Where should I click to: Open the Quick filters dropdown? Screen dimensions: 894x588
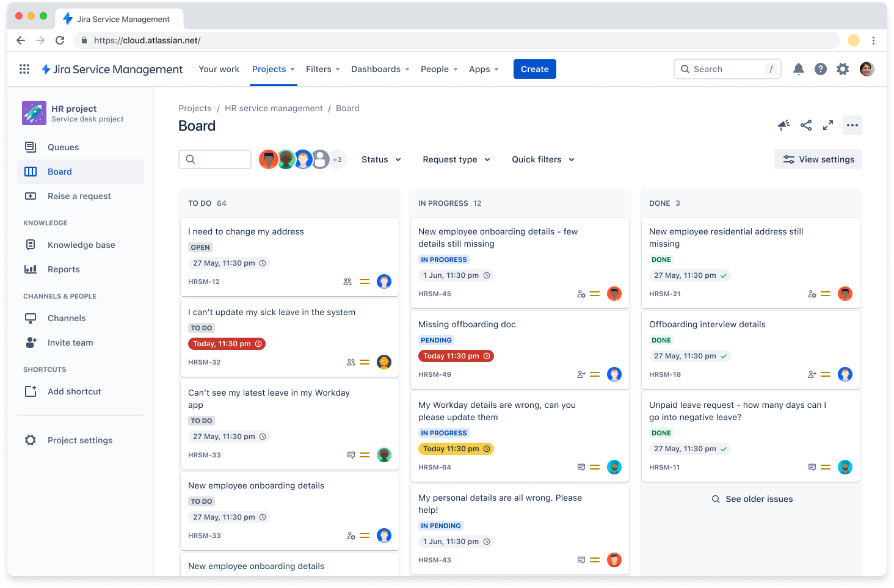(542, 159)
